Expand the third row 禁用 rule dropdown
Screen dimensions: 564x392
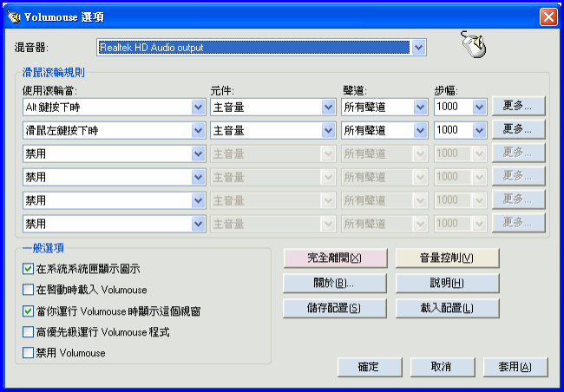coord(197,154)
